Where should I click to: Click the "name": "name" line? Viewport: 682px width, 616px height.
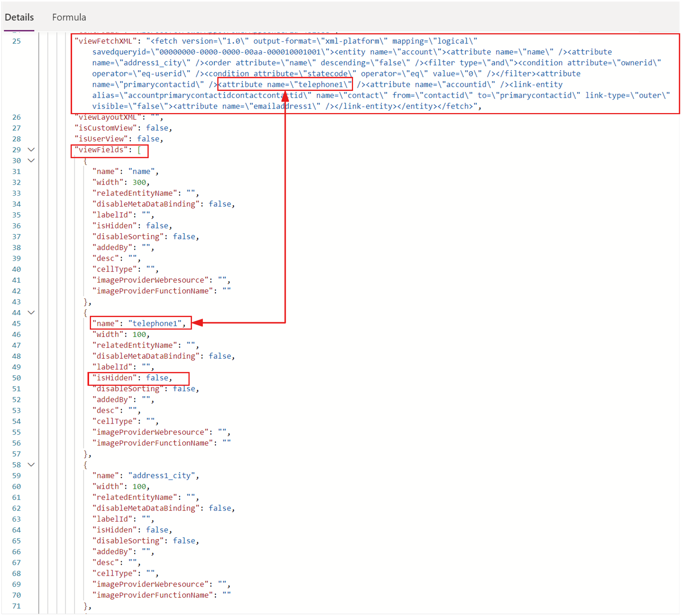125,171
